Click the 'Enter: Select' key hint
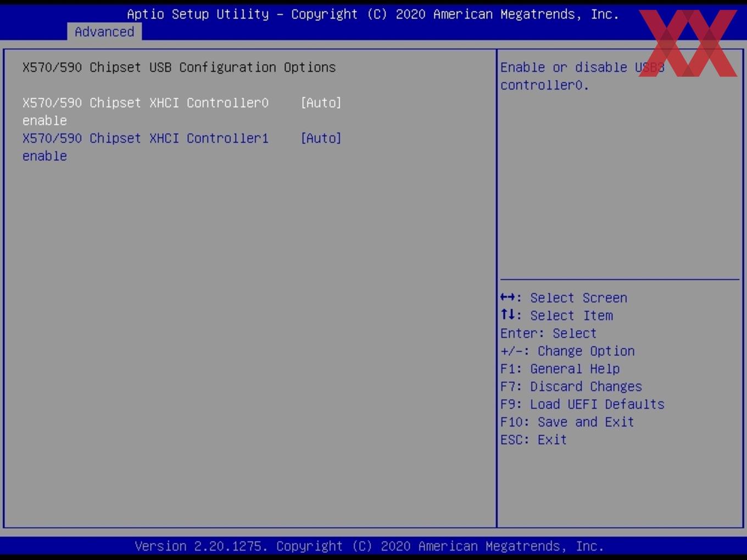Viewport: 747px width, 560px height. click(x=548, y=333)
